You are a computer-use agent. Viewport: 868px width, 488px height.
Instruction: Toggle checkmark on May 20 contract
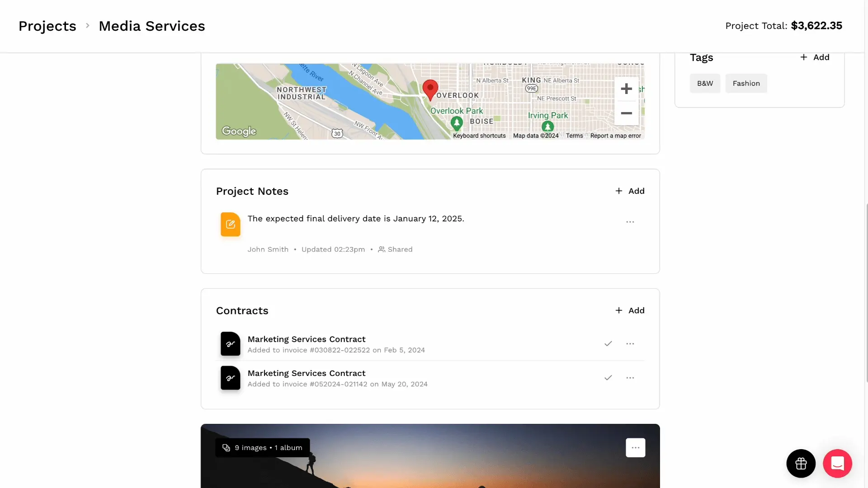(x=608, y=378)
